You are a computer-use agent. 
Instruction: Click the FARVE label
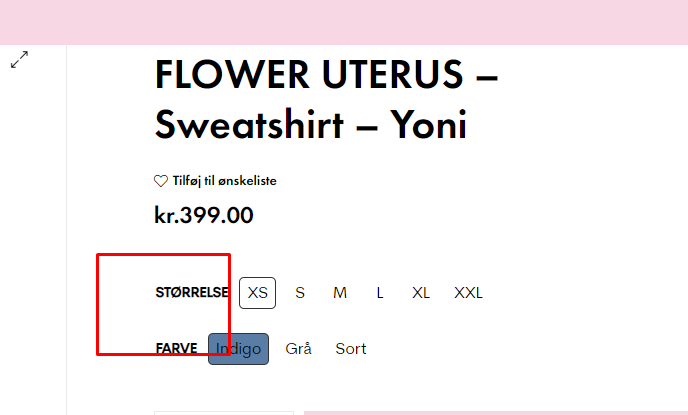[176, 349]
